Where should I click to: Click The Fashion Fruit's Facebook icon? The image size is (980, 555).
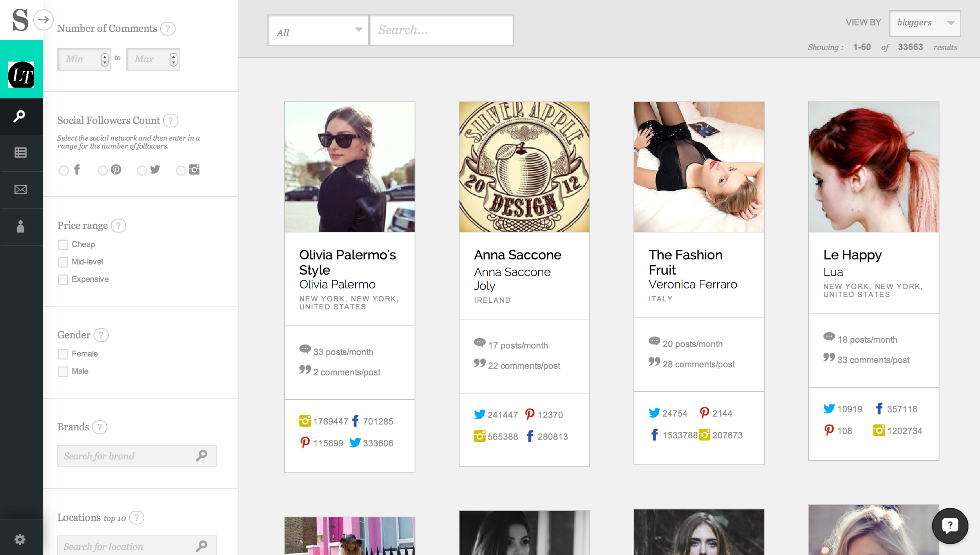(654, 435)
